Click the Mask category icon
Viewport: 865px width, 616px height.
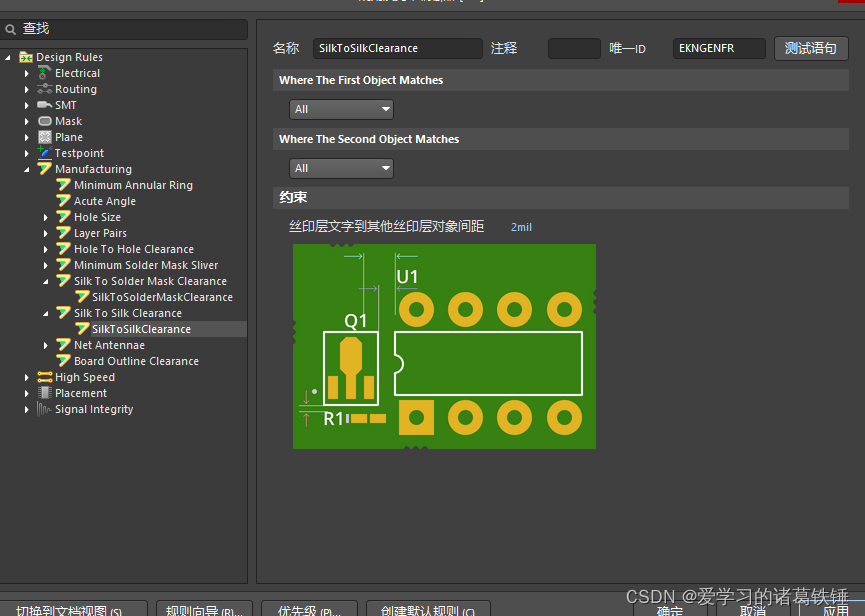(45, 121)
